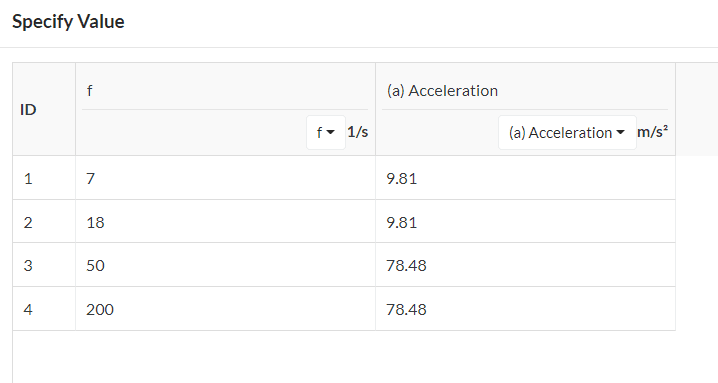
Task: Open the f unit dropdown
Action: coord(326,132)
